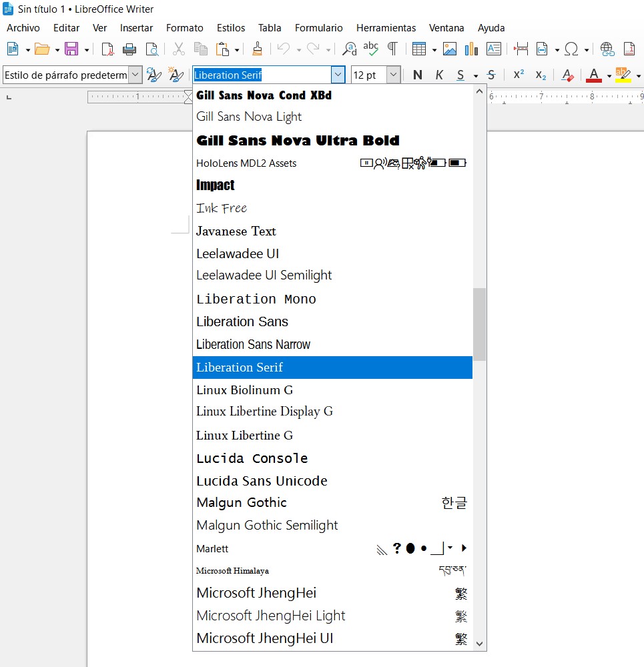Click the font name input field
Viewport: 644px width, 667px height.
pyautogui.click(x=262, y=75)
